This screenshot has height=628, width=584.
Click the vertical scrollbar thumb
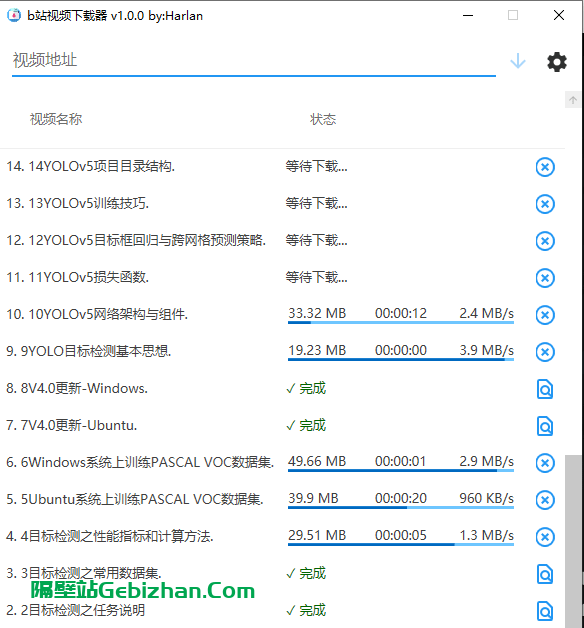(x=573, y=541)
